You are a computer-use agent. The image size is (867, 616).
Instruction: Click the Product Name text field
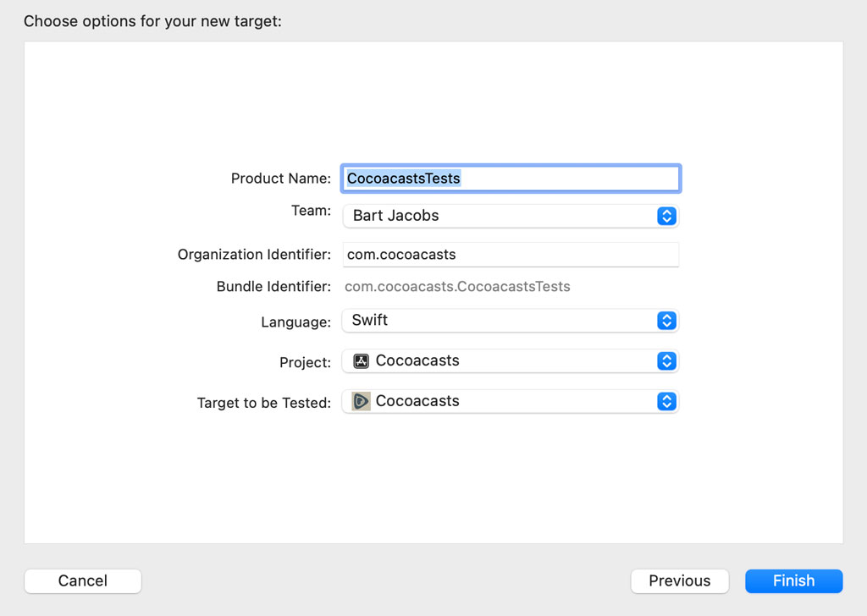pyautogui.click(x=511, y=179)
